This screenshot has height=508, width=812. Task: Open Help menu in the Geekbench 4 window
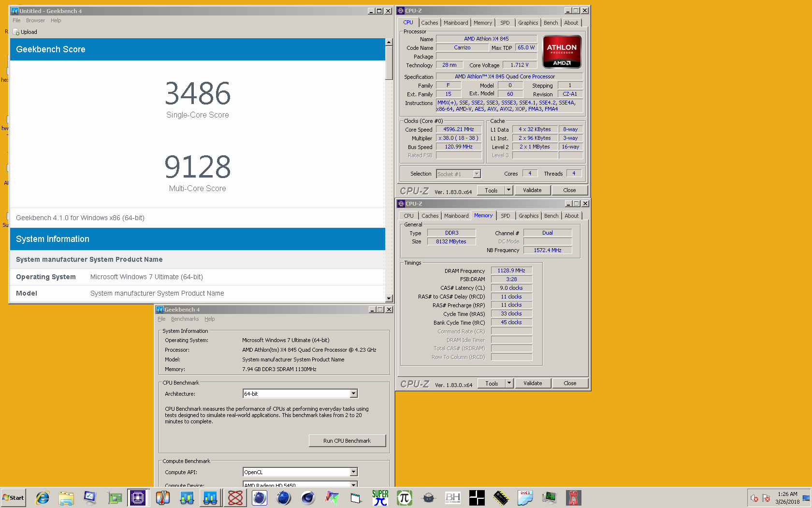click(x=209, y=319)
